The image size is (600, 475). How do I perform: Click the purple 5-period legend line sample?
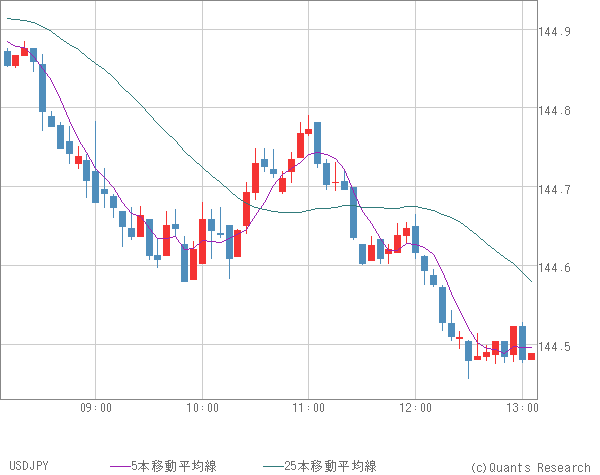pyautogui.click(x=121, y=466)
